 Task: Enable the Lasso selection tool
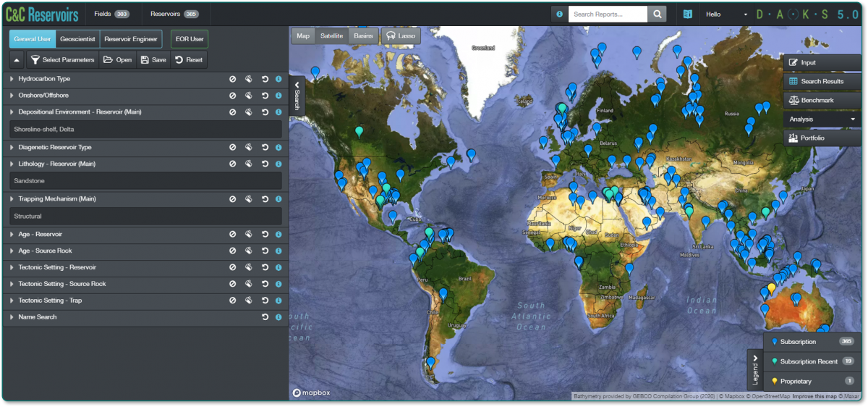coord(401,35)
